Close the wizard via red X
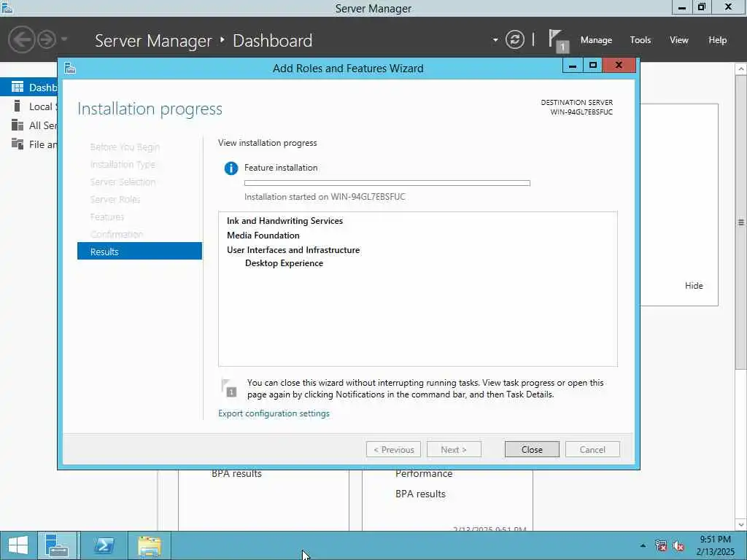This screenshot has width=747, height=560. pos(619,66)
